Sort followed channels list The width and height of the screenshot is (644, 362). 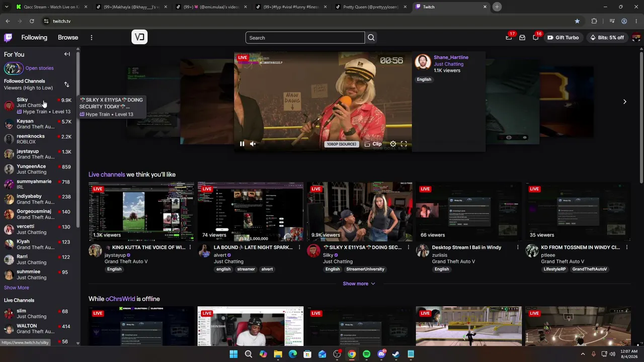pyautogui.click(x=67, y=84)
